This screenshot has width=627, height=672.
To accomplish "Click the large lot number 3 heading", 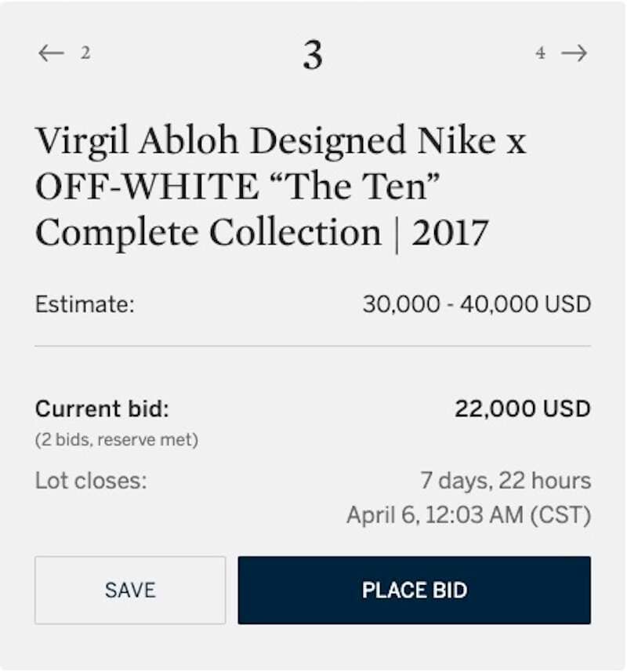I will tap(313, 55).
